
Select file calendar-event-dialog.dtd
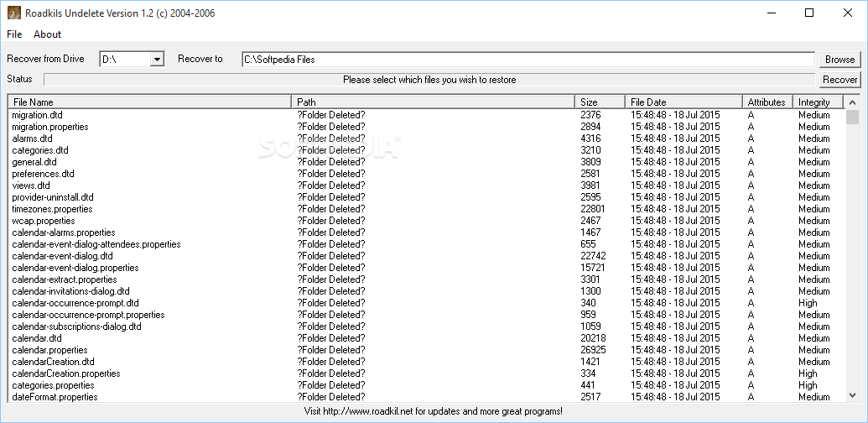pyautogui.click(x=63, y=256)
